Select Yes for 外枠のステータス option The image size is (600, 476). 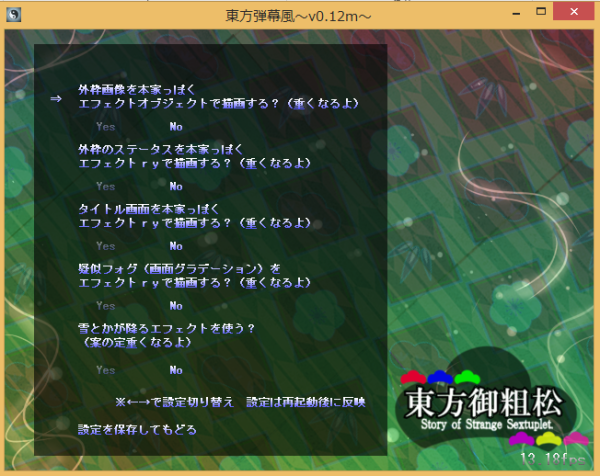click(106, 186)
